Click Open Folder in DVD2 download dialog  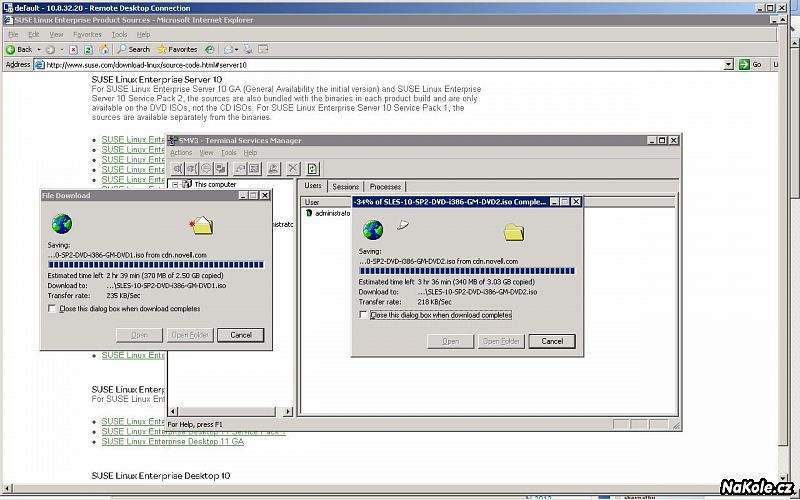[501, 341]
